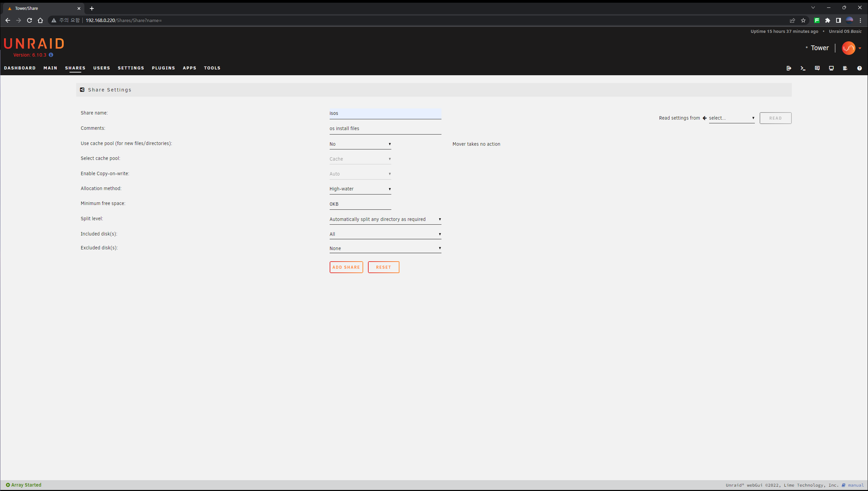Click the Unraid account avatar icon

(x=848, y=48)
